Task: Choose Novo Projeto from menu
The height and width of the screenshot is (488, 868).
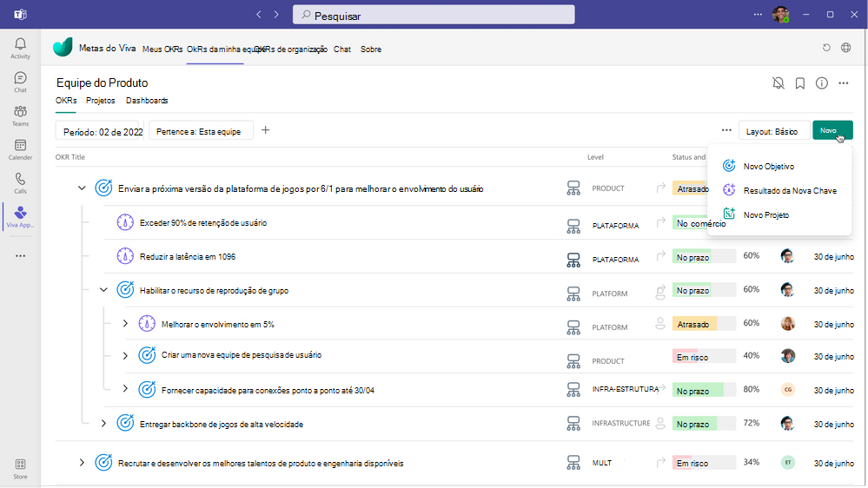Action: click(x=766, y=214)
